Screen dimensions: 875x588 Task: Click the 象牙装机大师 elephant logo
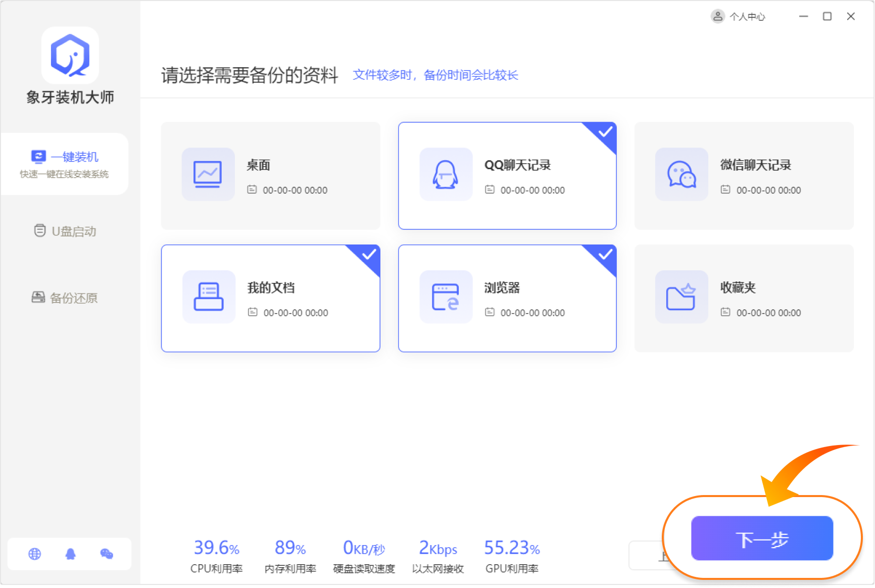pyautogui.click(x=70, y=56)
